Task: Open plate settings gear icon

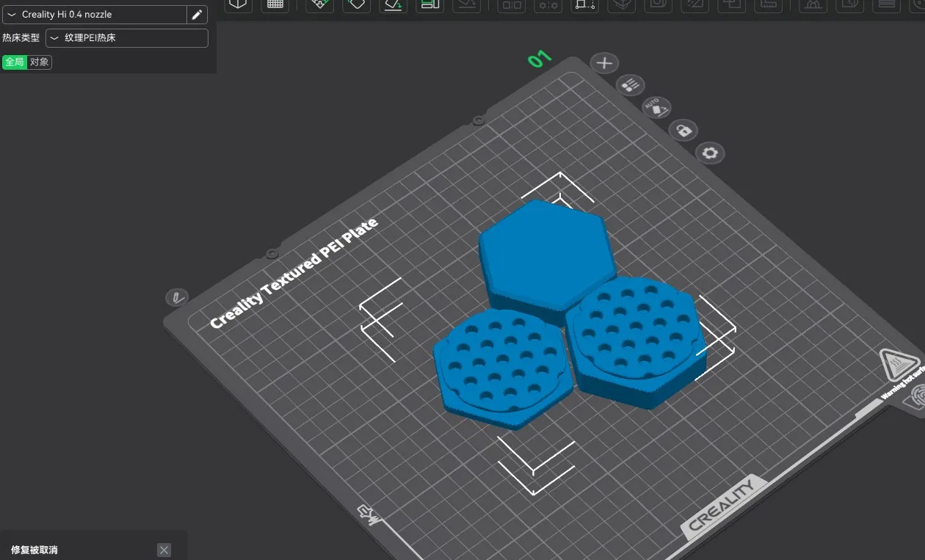Action: point(710,153)
